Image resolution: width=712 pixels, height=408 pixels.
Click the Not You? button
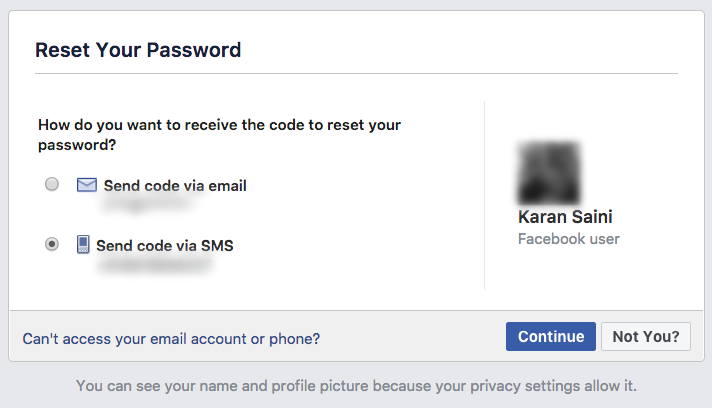click(x=646, y=337)
